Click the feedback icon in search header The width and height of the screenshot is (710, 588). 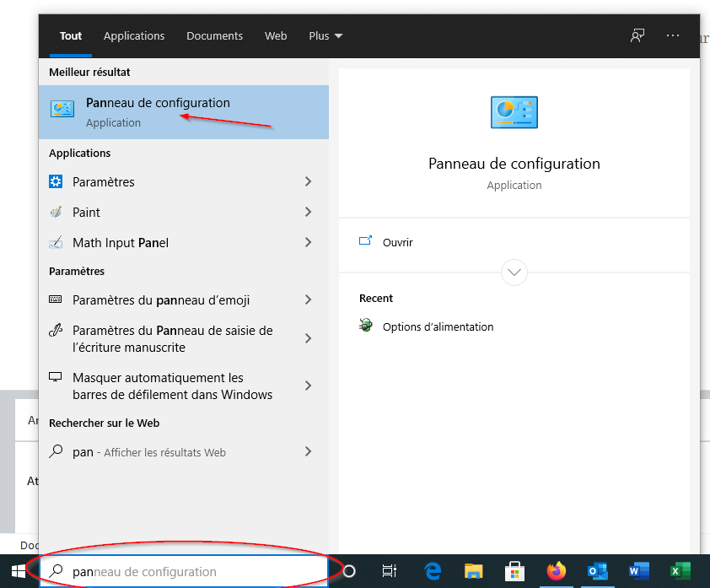[637, 35]
